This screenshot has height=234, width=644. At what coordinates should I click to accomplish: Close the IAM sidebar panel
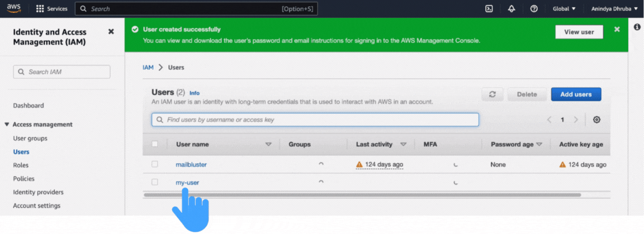click(111, 32)
